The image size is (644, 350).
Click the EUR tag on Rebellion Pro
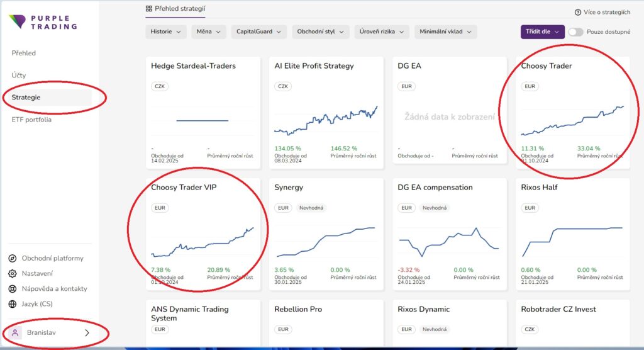pyautogui.click(x=283, y=329)
